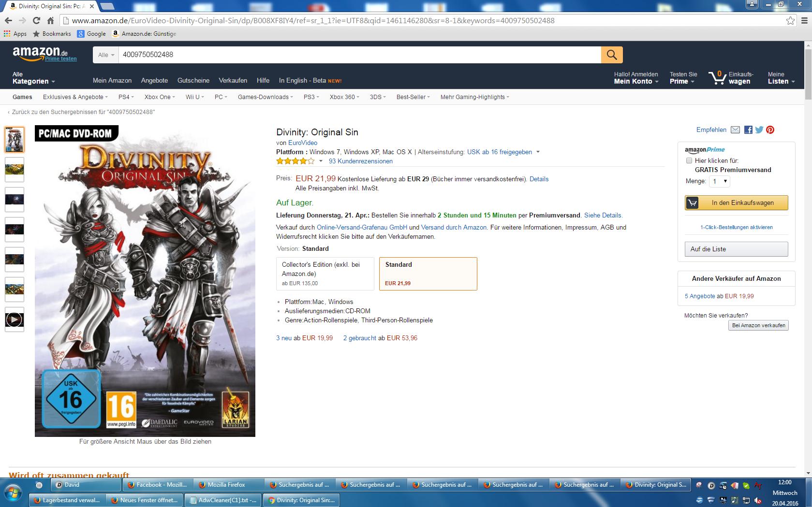Click the browser back arrow
The image size is (812, 507).
[x=8, y=20]
